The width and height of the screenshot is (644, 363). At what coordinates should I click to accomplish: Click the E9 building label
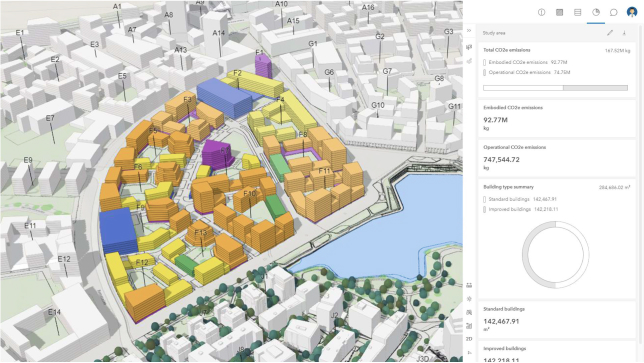click(28, 160)
